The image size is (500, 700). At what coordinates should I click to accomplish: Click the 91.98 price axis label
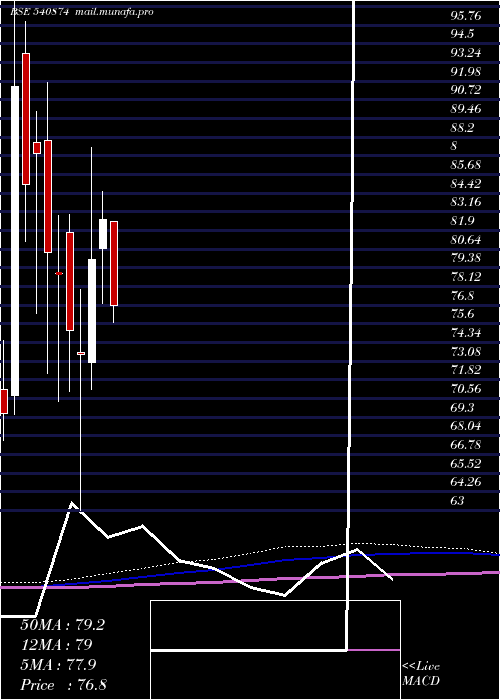[466, 72]
